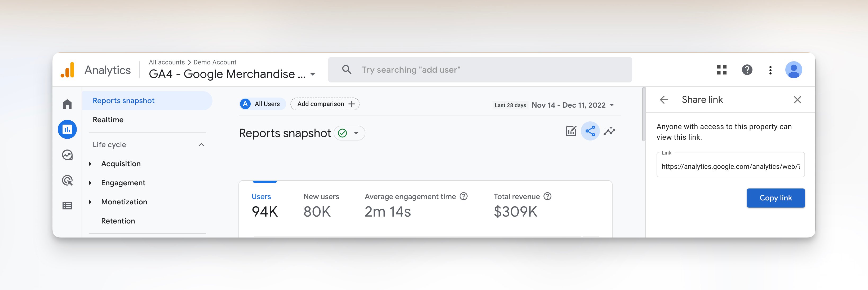Open the Engagement reports
The image size is (868, 290).
[123, 183]
